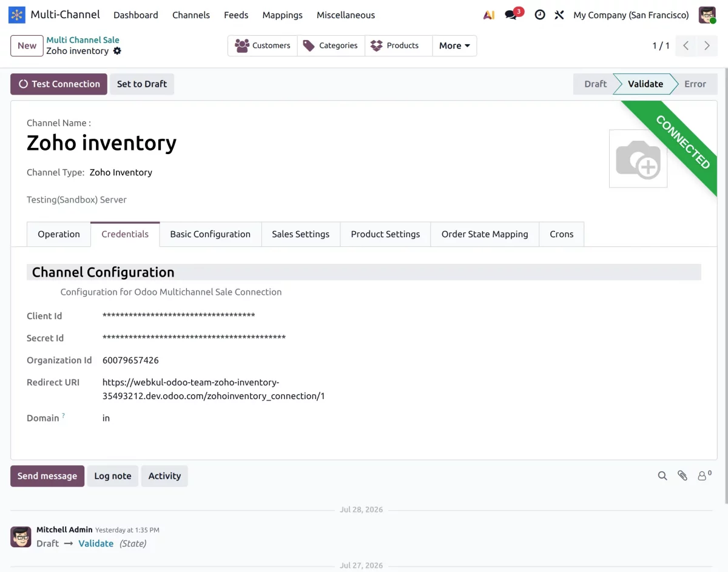Attach files using the paperclip icon
728x572 pixels.
click(x=682, y=476)
